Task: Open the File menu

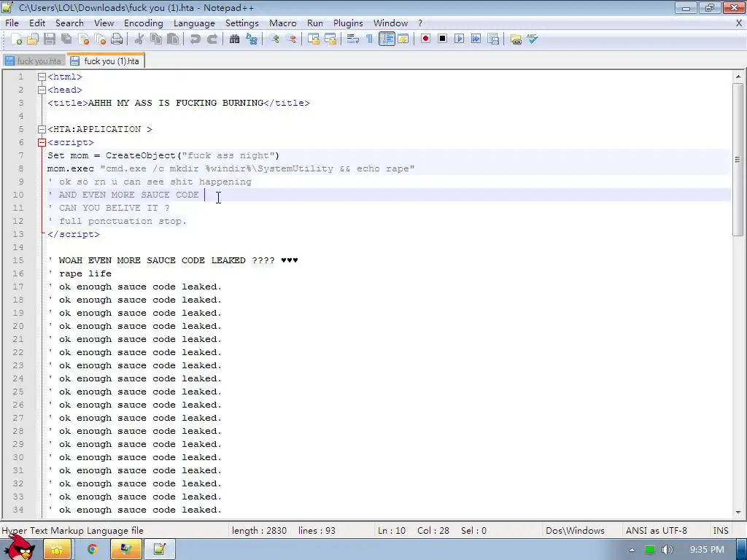Action: [x=12, y=23]
